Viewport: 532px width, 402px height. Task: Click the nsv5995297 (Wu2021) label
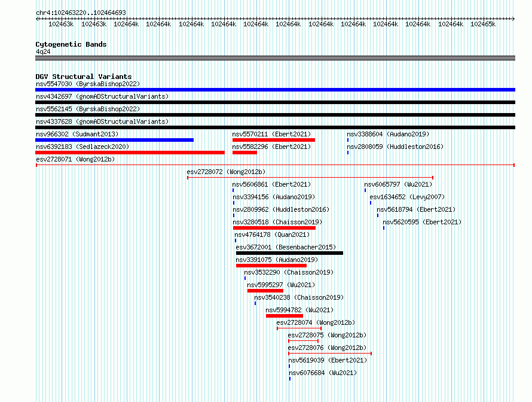pyautogui.click(x=281, y=285)
